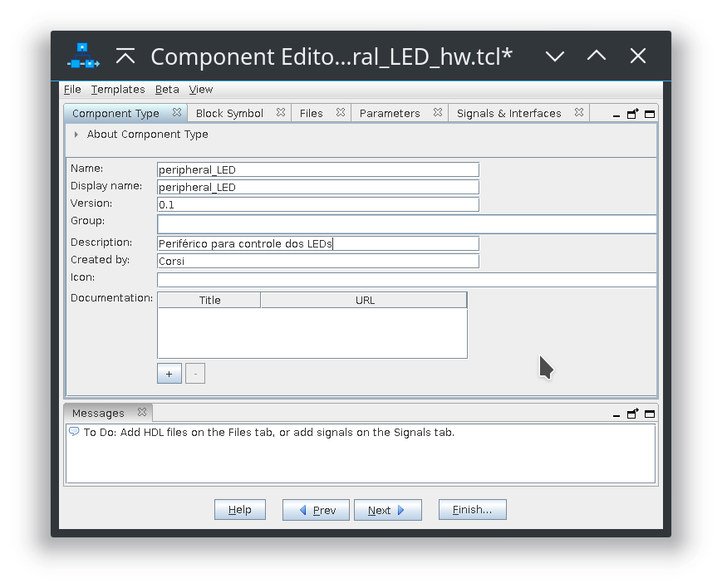Click into the Group input field
Viewport: 722px width, 588px height.
[x=406, y=224]
